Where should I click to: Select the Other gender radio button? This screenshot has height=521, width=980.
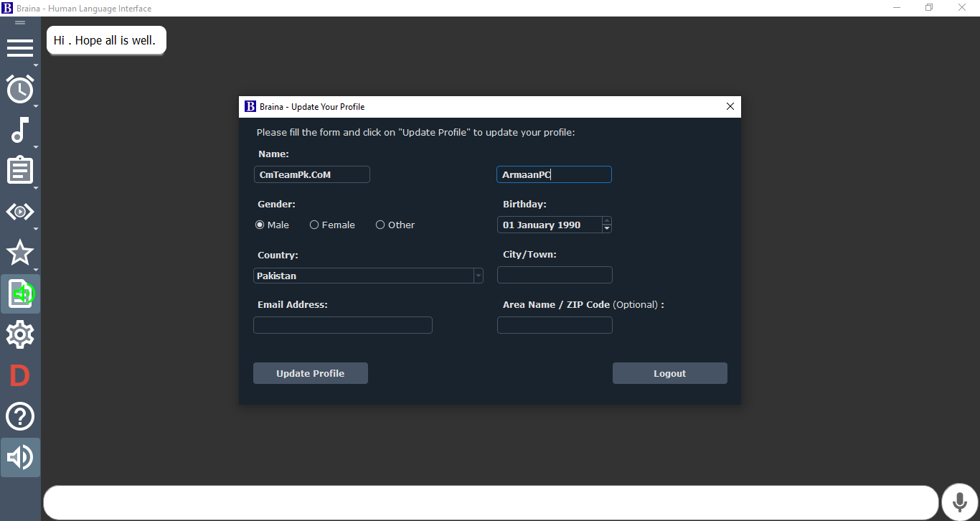point(380,225)
